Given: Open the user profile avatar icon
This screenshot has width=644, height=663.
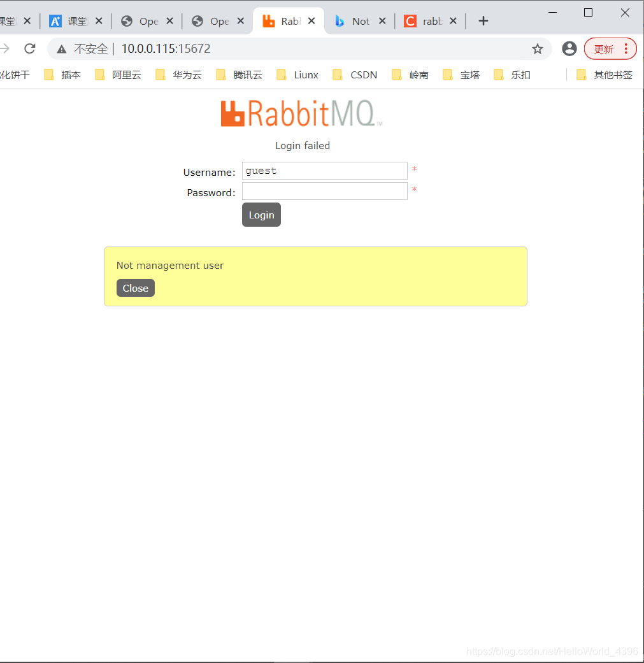Looking at the screenshot, I should click(569, 48).
